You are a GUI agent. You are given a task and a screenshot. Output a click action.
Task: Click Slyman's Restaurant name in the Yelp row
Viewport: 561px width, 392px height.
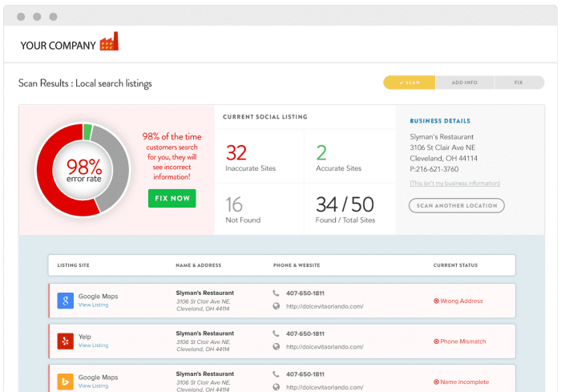[204, 333]
